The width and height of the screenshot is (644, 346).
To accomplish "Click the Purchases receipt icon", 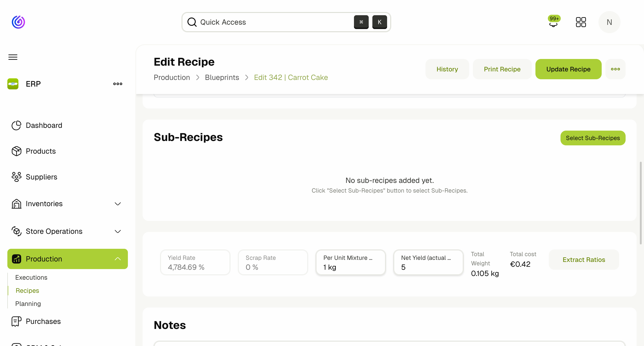I will 16,321.
